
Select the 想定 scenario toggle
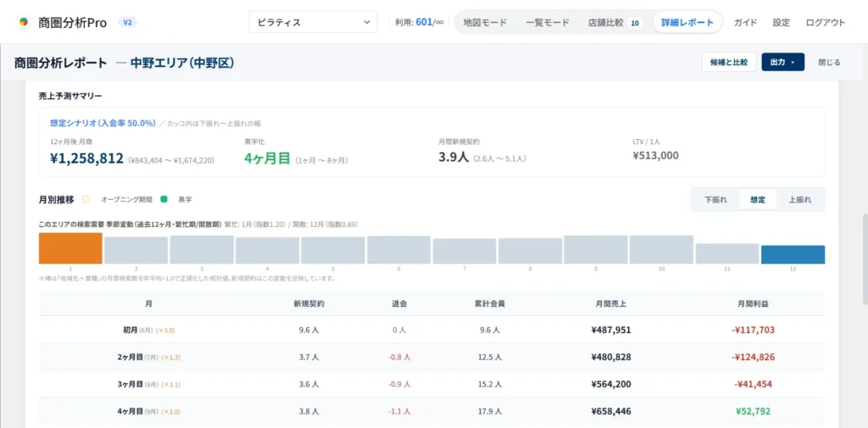[758, 200]
